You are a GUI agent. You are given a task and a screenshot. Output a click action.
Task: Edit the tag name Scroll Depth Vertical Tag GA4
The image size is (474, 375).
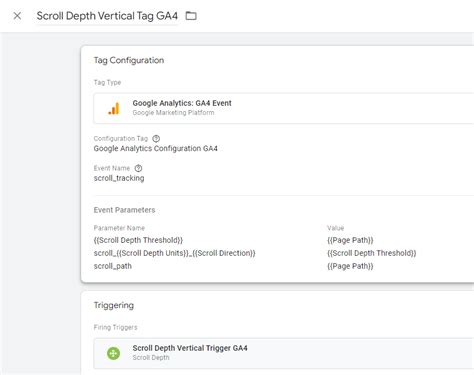(x=107, y=16)
